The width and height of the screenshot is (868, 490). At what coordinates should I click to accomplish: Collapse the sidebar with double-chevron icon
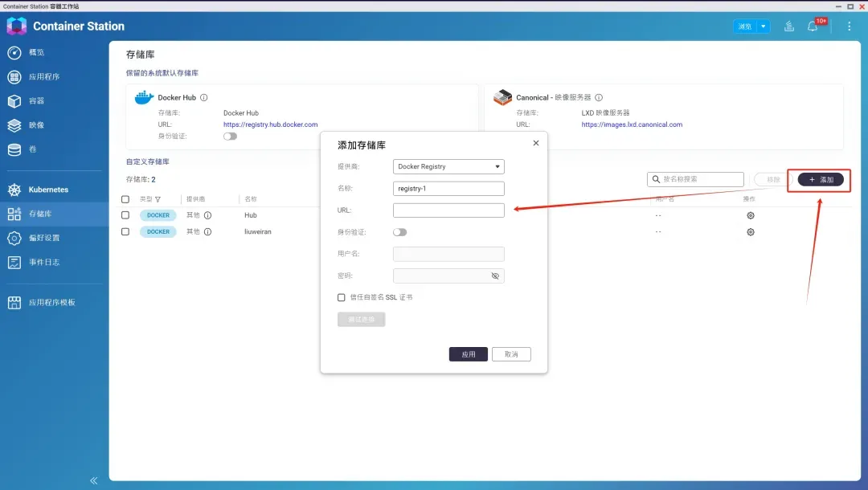[x=94, y=480]
